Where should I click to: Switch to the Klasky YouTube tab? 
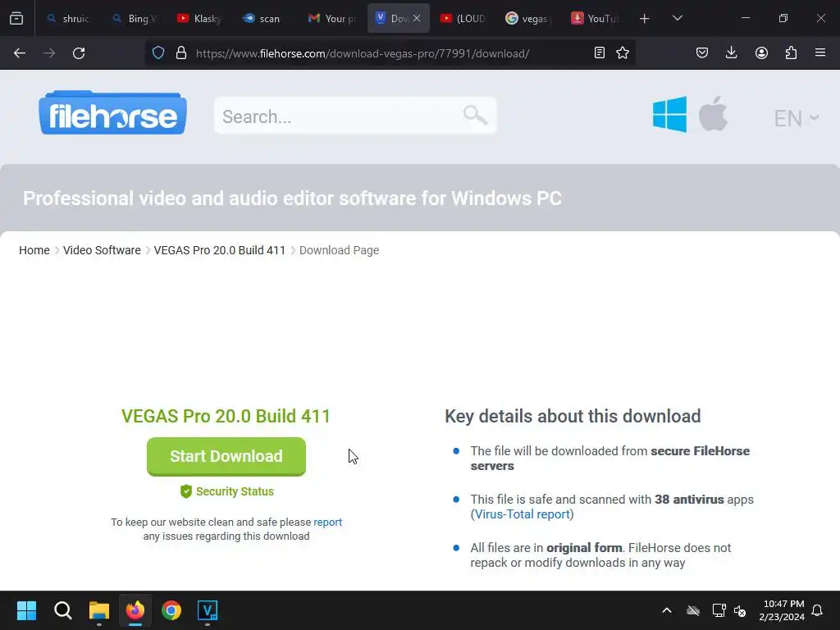point(200,18)
